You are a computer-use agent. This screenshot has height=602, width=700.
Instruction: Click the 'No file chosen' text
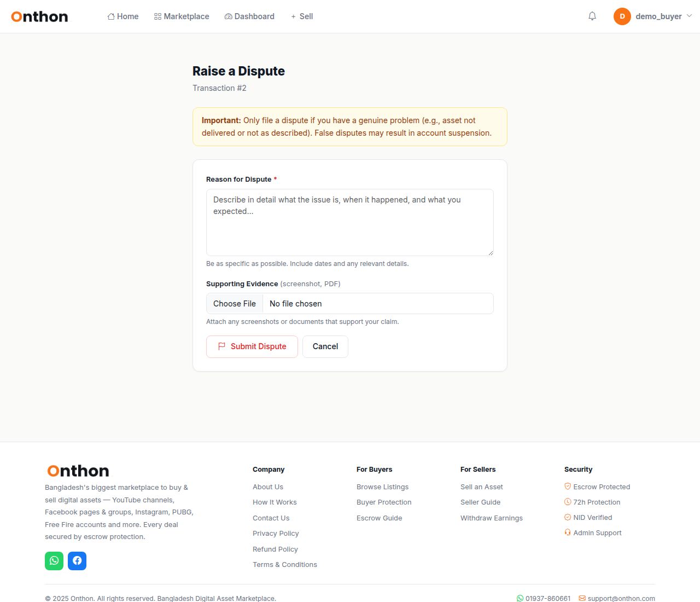click(295, 304)
